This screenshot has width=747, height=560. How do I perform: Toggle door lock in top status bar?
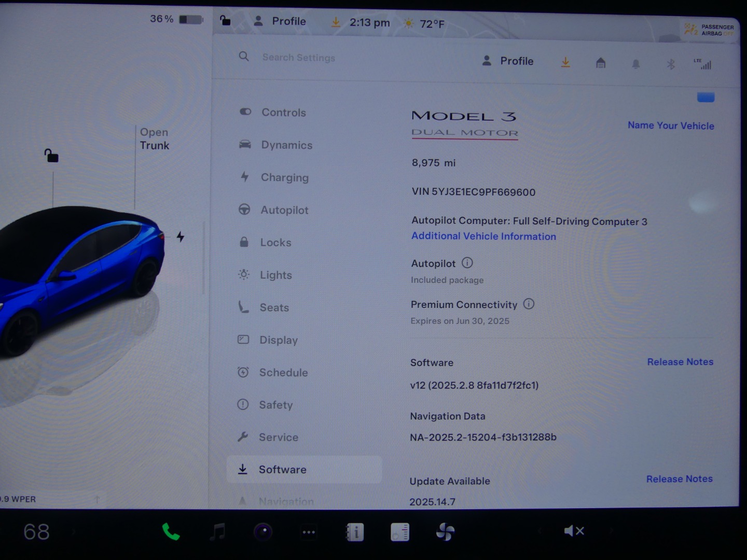click(225, 21)
